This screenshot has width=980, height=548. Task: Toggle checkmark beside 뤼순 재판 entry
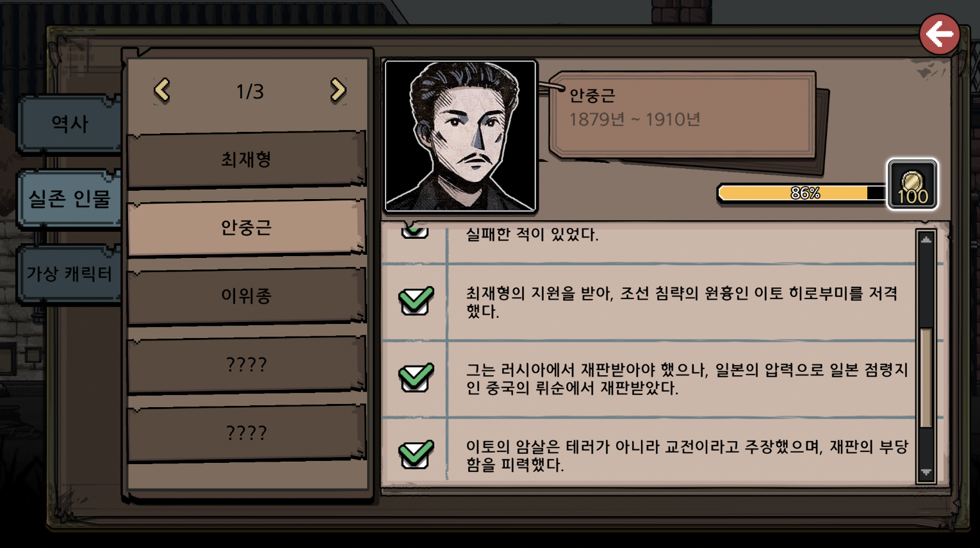coord(416,377)
